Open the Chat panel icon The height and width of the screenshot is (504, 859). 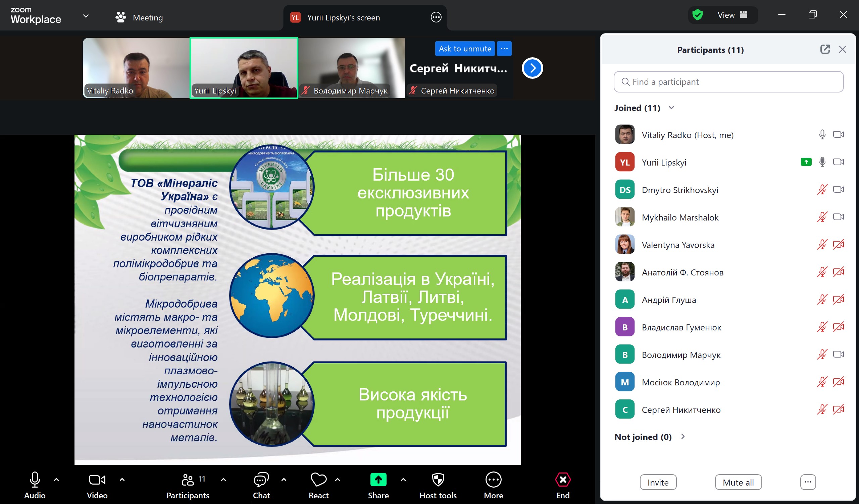pyautogui.click(x=261, y=480)
